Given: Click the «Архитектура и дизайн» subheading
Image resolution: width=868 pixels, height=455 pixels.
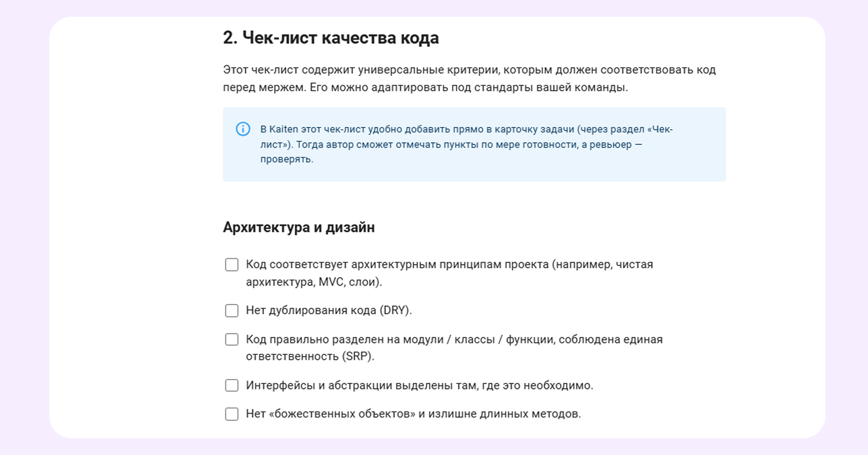Looking at the screenshot, I should 299,228.
